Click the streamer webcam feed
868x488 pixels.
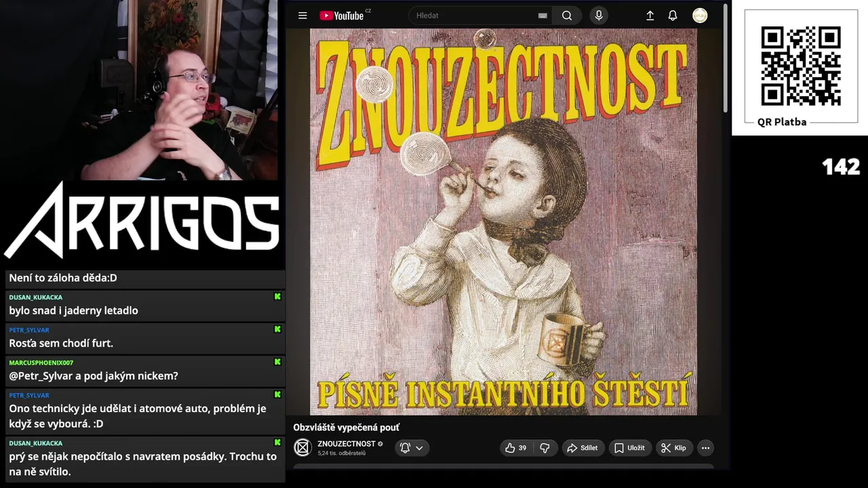[x=139, y=90]
